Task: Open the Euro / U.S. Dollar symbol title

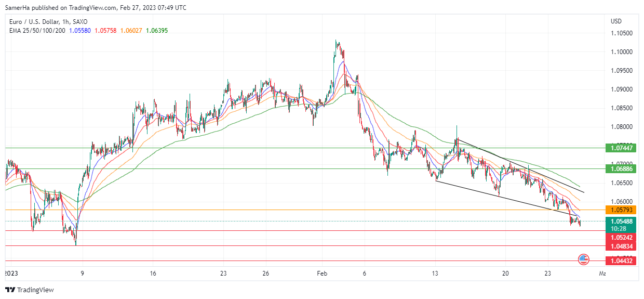Action: coord(48,22)
